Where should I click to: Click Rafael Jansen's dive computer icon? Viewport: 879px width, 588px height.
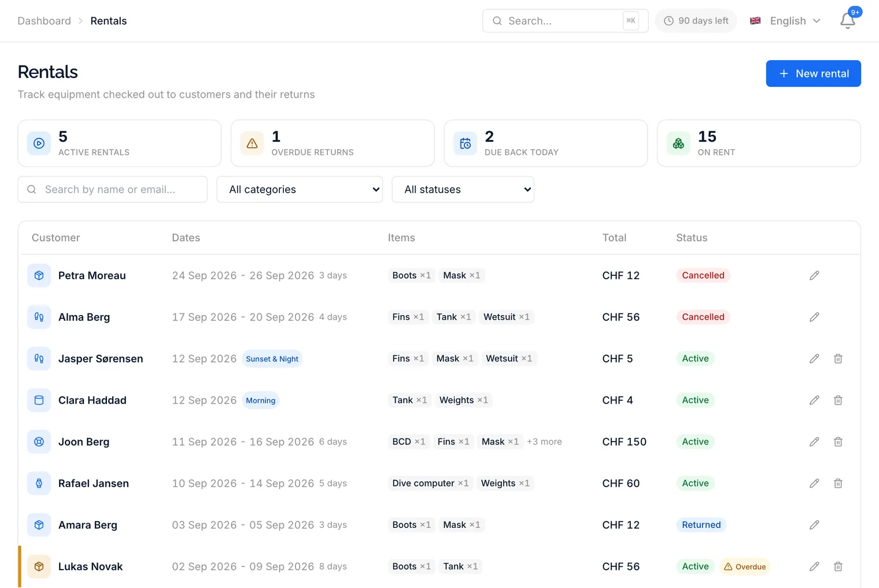[x=39, y=483]
